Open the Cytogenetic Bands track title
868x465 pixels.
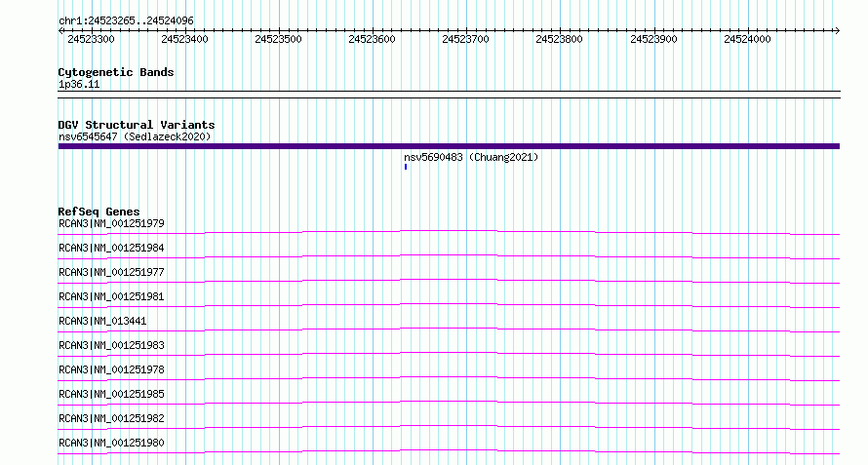click(116, 72)
